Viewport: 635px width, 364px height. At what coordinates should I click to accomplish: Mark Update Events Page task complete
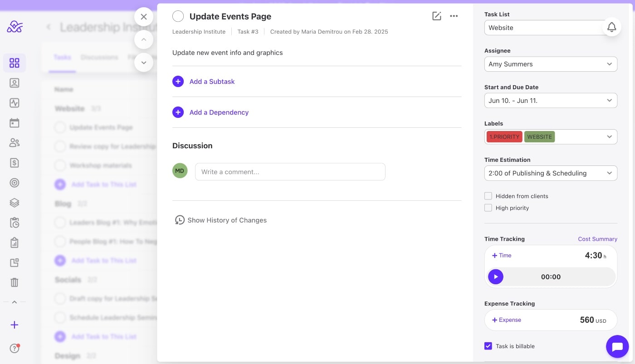click(178, 16)
